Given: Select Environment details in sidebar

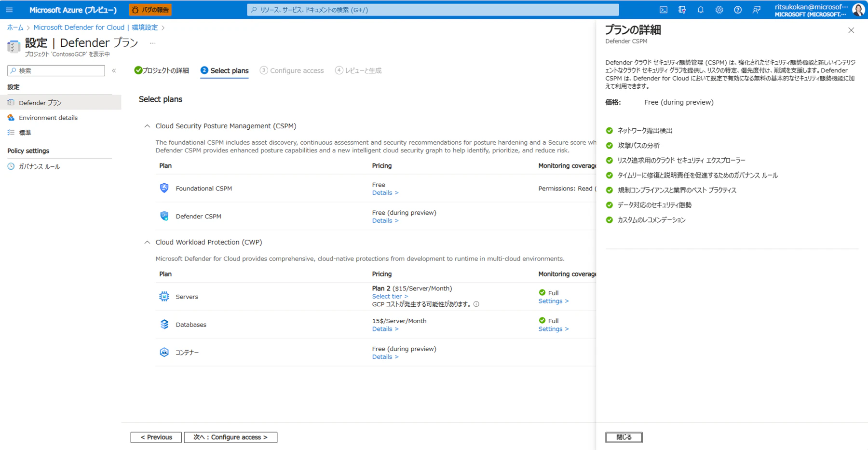Looking at the screenshot, I should [x=48, y=118].
